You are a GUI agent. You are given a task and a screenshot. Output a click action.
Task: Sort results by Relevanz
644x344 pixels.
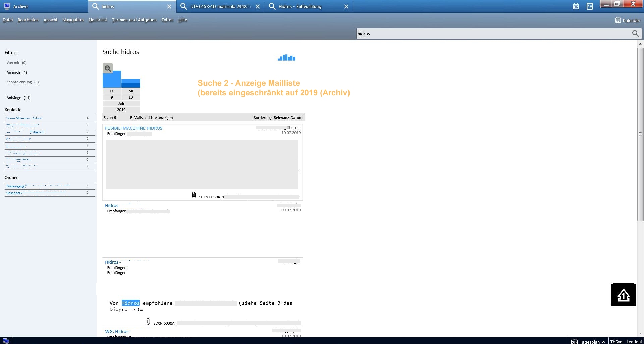click(x=281, y=118)
